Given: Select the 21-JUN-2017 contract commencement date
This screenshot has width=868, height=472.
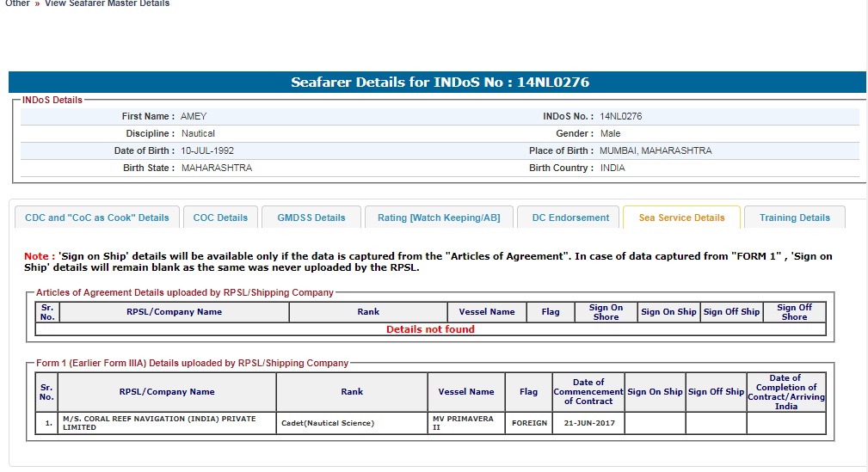Looking at the screenshot, I should coord(588,423).
